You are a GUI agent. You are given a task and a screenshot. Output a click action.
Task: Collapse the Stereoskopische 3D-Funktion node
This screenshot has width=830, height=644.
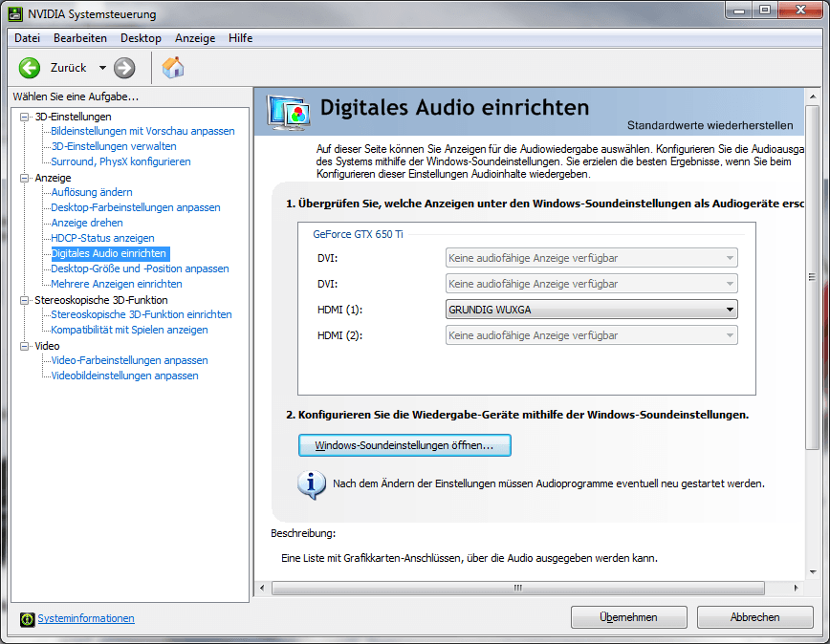tap(24, 300)
